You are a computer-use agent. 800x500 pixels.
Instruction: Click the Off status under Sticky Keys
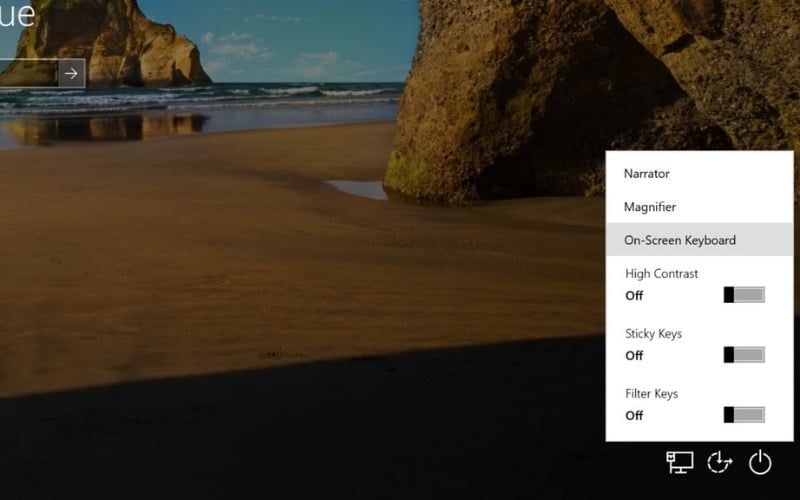click(x=634, y=356)
